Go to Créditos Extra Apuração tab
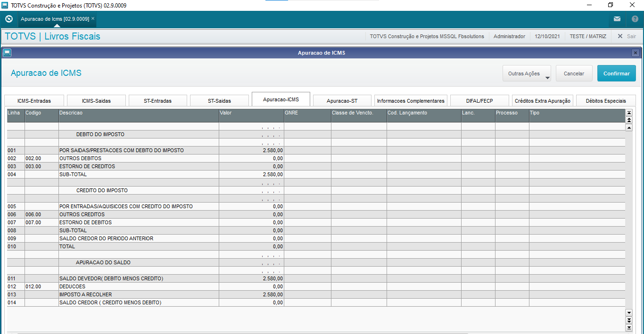The width and height of the screenshot is (644, 334). pos(543,101)
